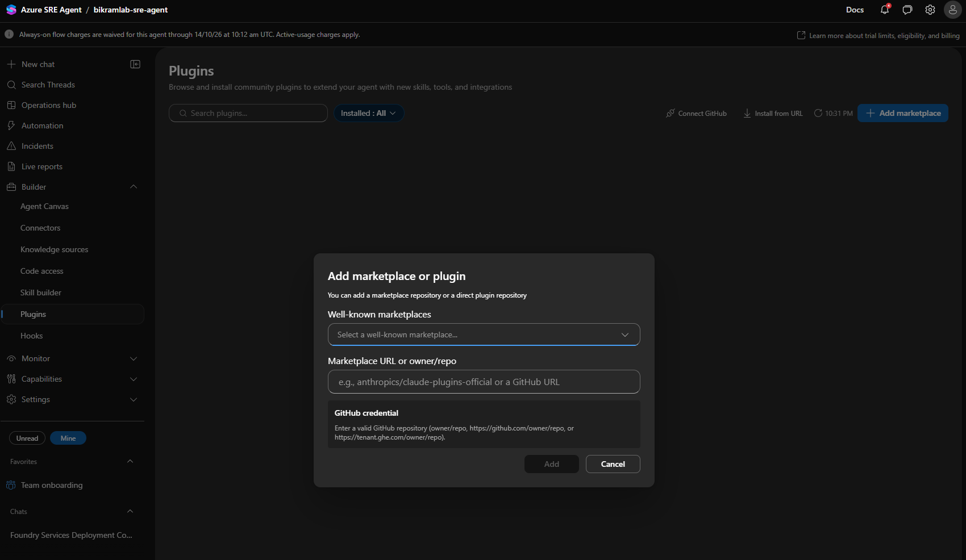Open the notifications bell icon

point(885,10)
